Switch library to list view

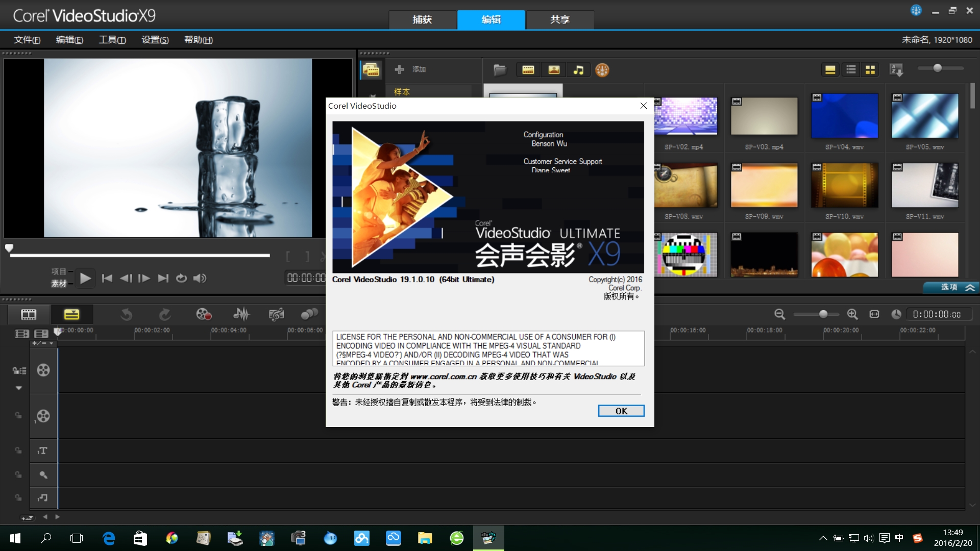[851, 70]
